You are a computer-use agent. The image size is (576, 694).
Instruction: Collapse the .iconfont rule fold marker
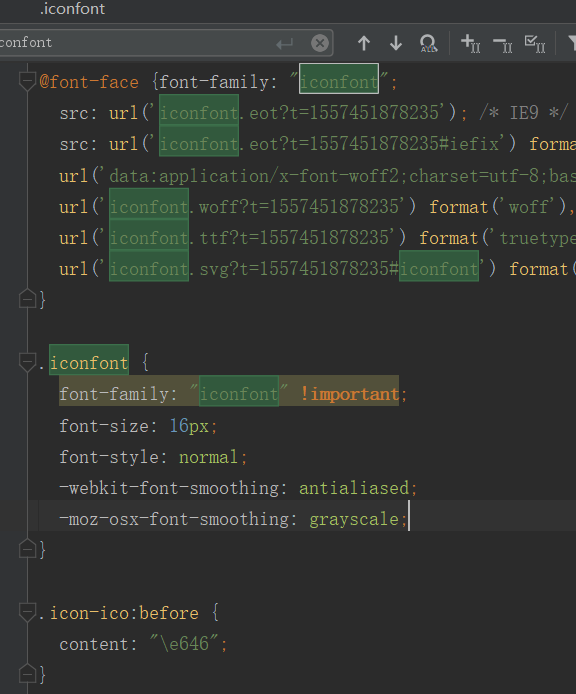click(27, 362)
